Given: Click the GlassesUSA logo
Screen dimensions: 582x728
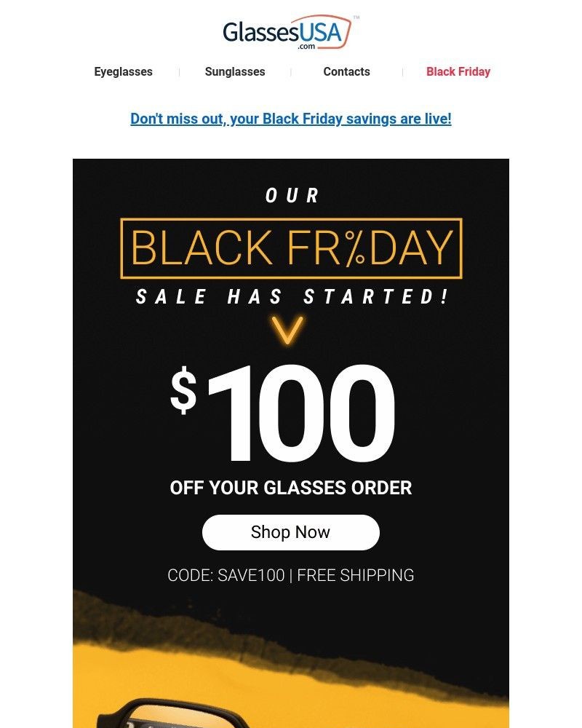Looking at the screenshot, I should coord(286,30).
